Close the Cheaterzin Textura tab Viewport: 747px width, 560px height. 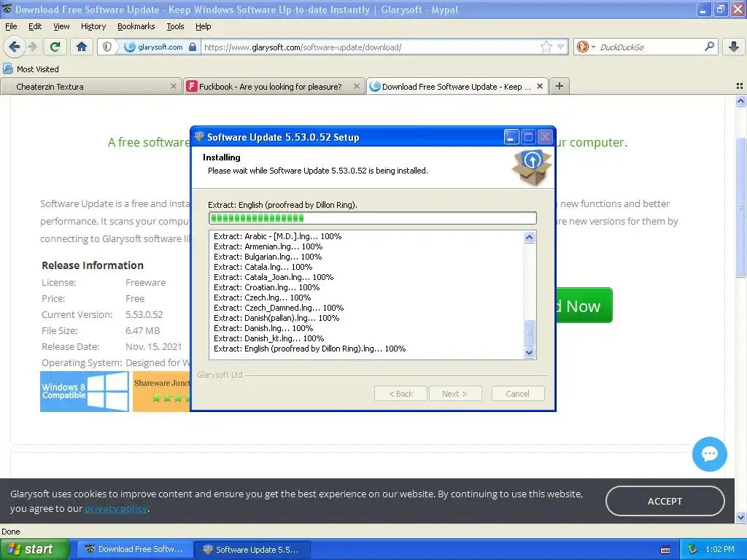pos(174,86)
